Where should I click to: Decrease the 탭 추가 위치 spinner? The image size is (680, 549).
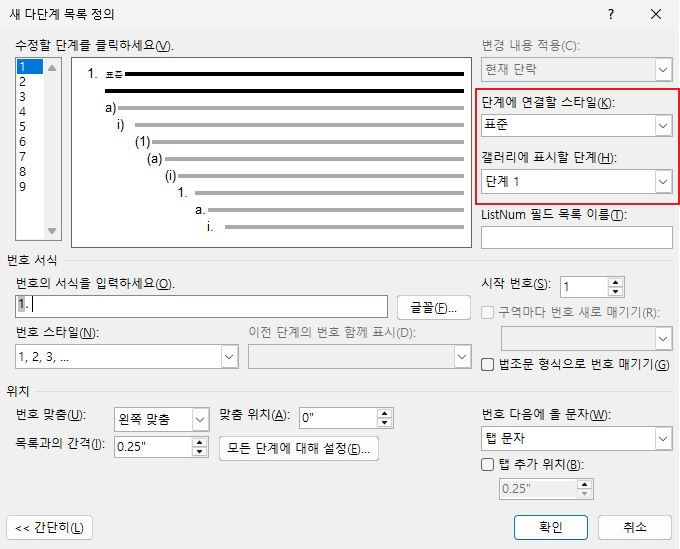585,494
